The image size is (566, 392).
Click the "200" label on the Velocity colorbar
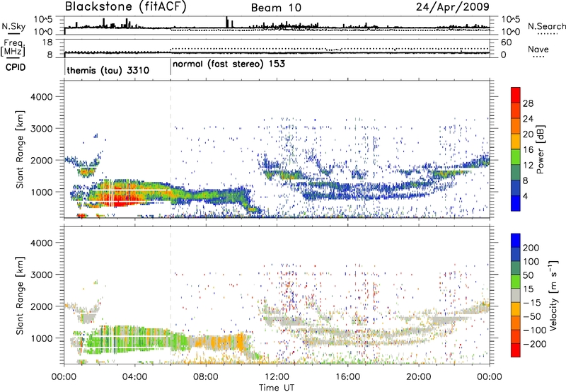coord(531,248)
